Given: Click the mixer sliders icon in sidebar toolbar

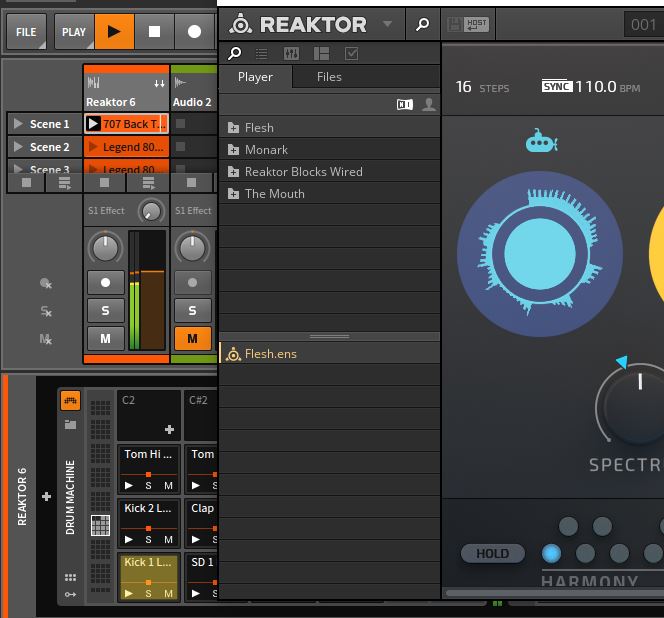Looking at the screenshot, I should coord(291,54).
